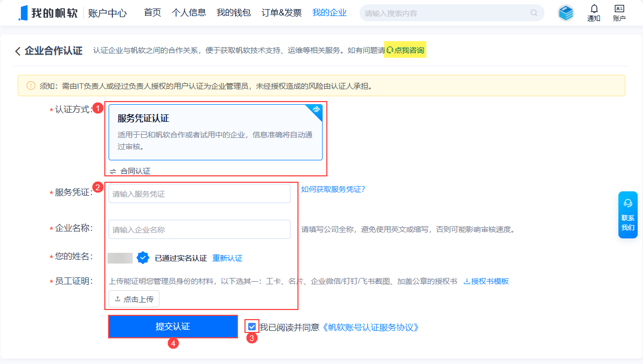Click the headset icon on 联系我们 widget

(628, 203)
